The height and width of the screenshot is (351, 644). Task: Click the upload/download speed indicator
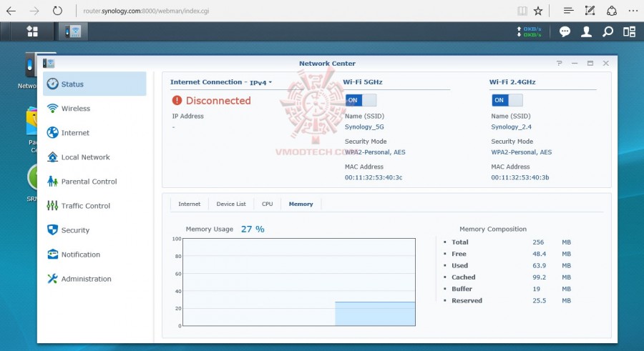pos(530,31)
